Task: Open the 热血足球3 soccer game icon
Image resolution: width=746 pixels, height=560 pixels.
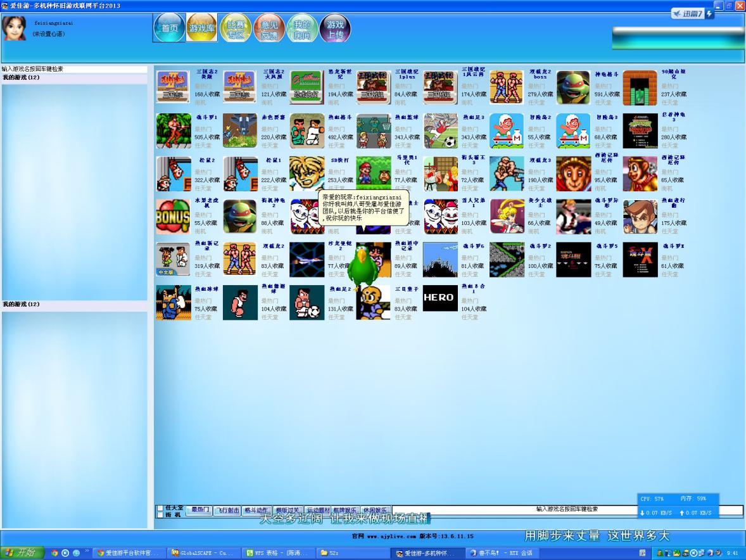Action: [440, 130]
